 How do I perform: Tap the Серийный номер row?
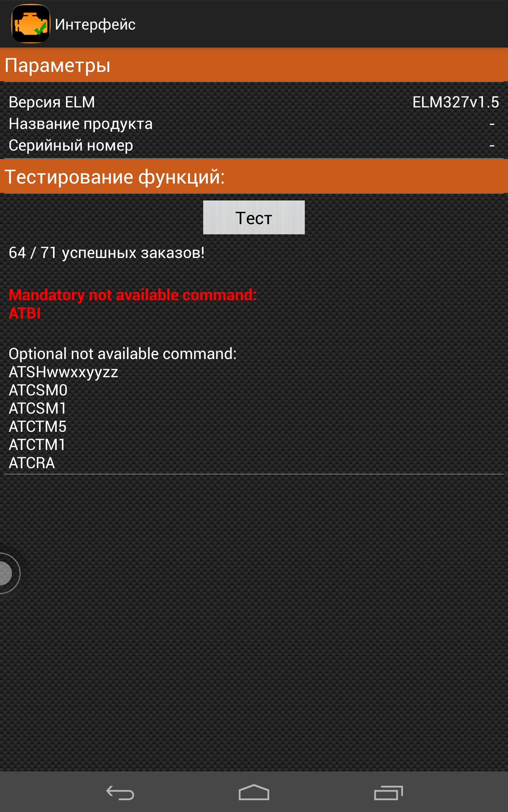click(254, 145)
